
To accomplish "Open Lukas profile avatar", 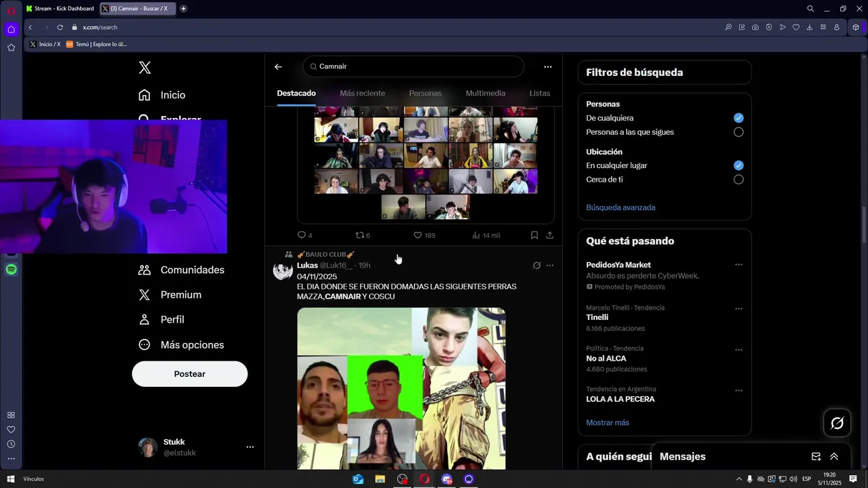I will click(283, 270).
